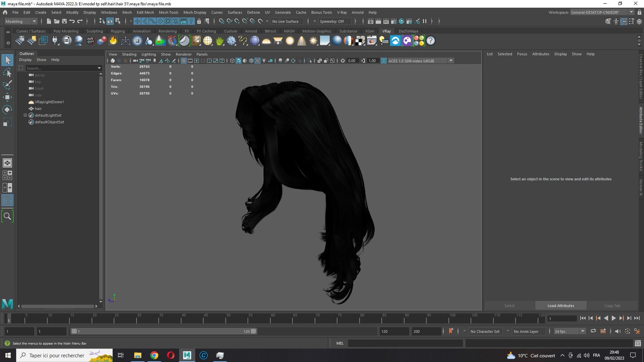Select the Move tool in toolbox
Viewport: 644px width, 362px height.
point(7,97)
